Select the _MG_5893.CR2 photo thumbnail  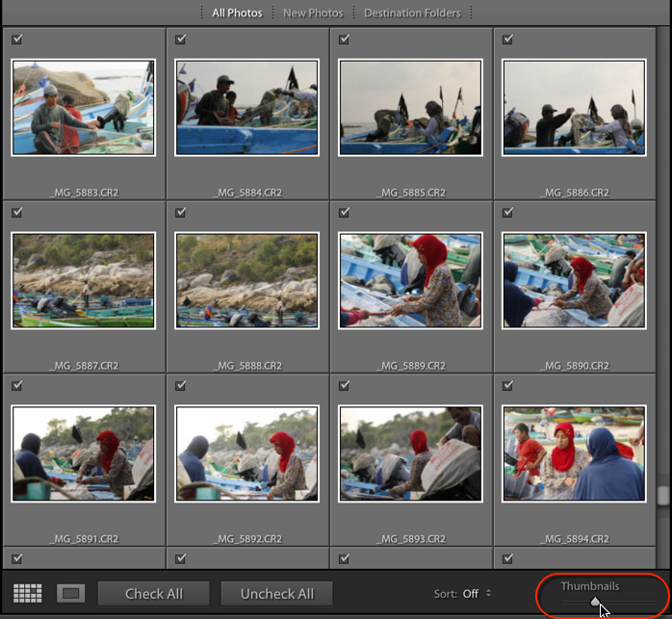point(410,454)
